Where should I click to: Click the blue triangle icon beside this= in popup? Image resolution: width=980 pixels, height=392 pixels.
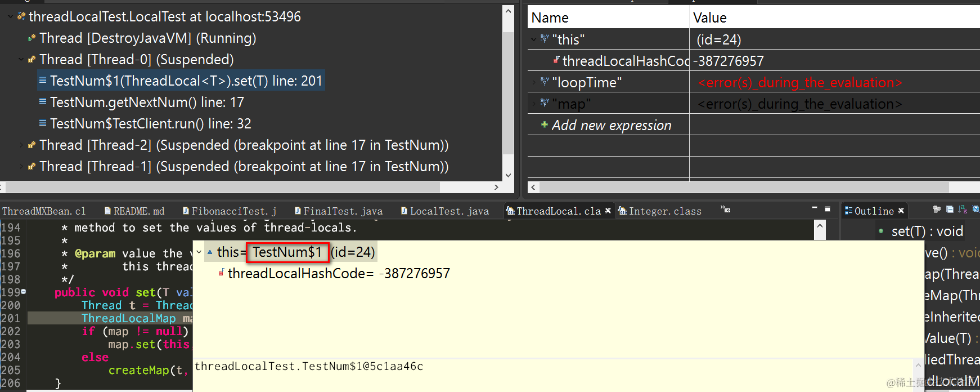point(210,252)
